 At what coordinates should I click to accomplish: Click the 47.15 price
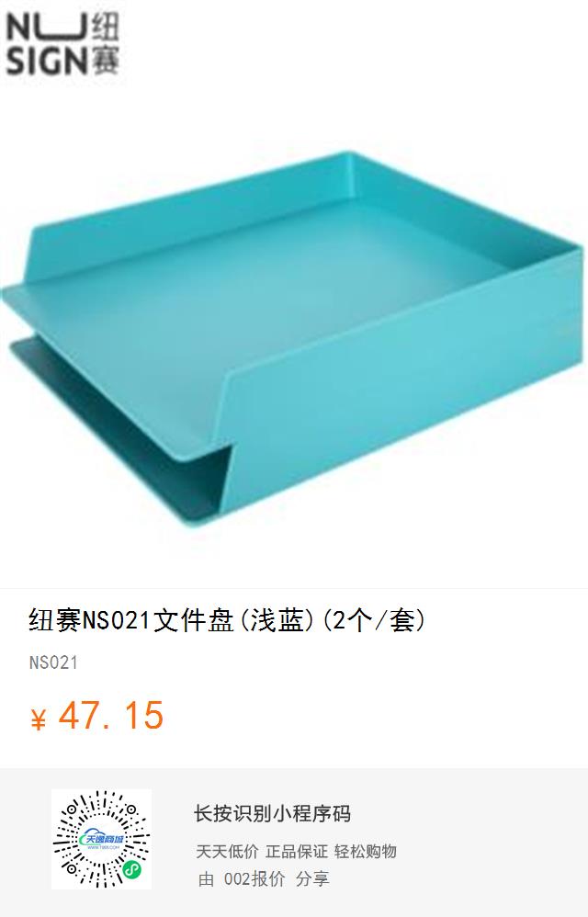pos(111,716)
